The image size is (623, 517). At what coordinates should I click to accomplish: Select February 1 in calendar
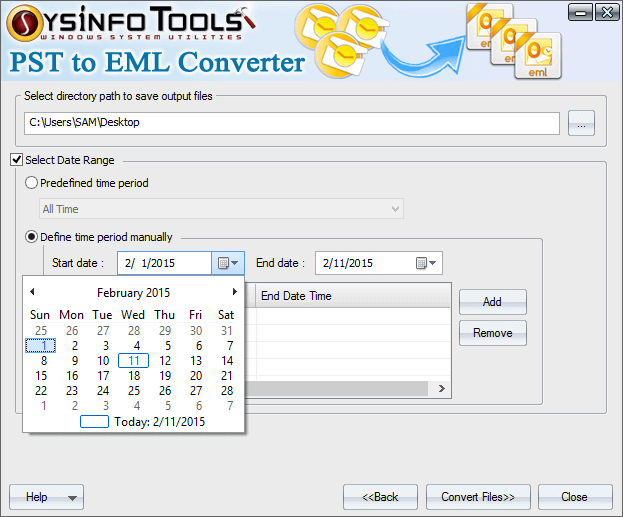(x=41, y=346)
